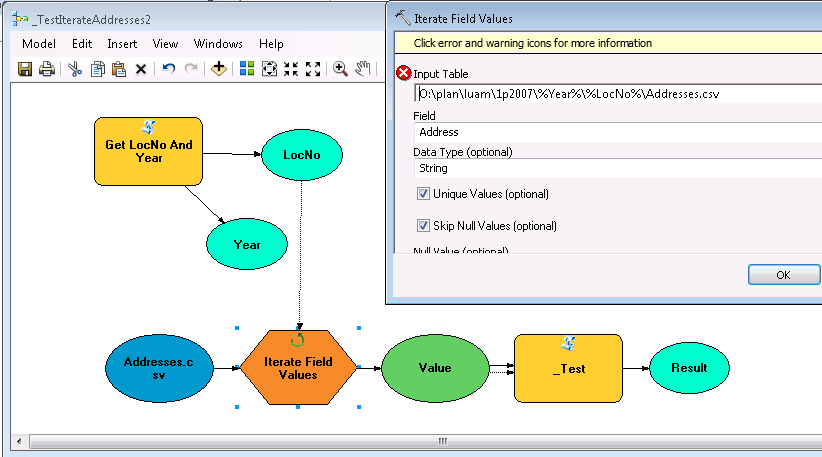Activate the Zoom In magnifier tool
The width and height of the screenshot is (822, 457).
click(340, 69)
